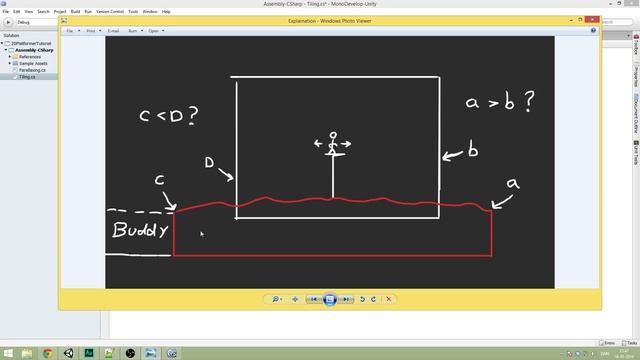This screenshot has height=360, width=640.
Task: Open Document Outline side tab
Action: 636,114
